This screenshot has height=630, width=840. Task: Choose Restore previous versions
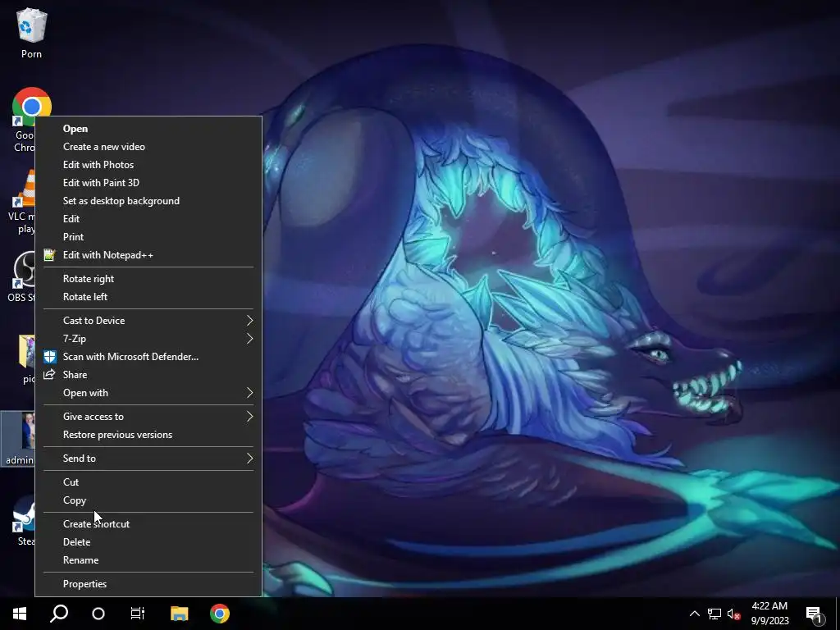pos(148,435)
